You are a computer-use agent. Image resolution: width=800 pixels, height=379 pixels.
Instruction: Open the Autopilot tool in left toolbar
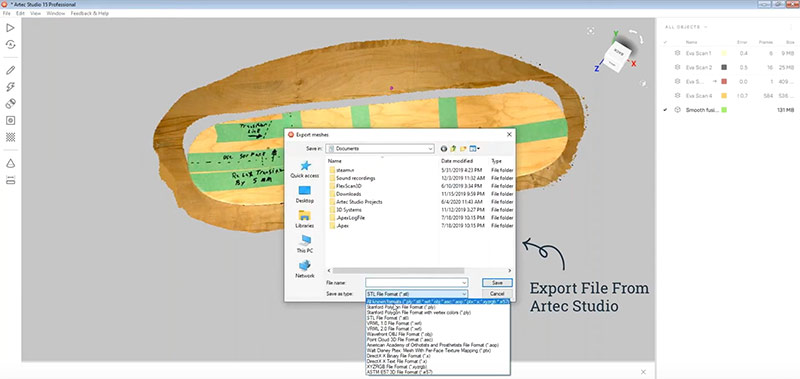tap(10, 45)
